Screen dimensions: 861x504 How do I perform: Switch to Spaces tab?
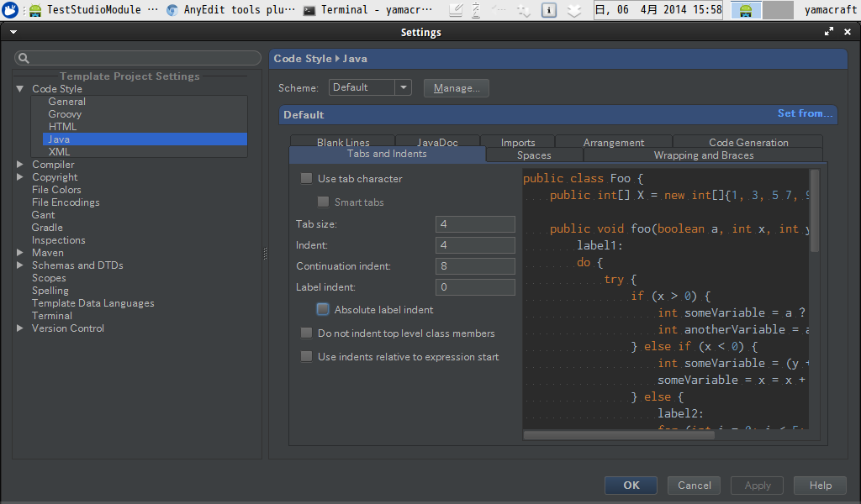coord(534,155)
